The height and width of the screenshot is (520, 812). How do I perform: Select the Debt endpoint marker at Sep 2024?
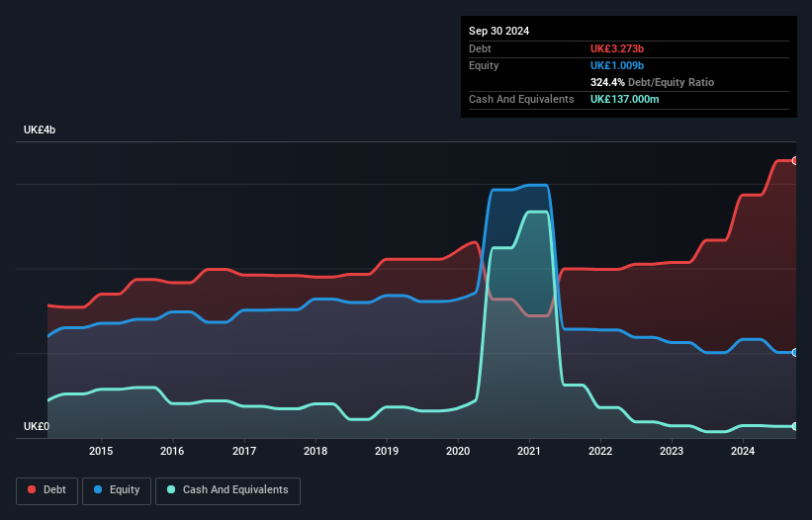coord(795,161)
